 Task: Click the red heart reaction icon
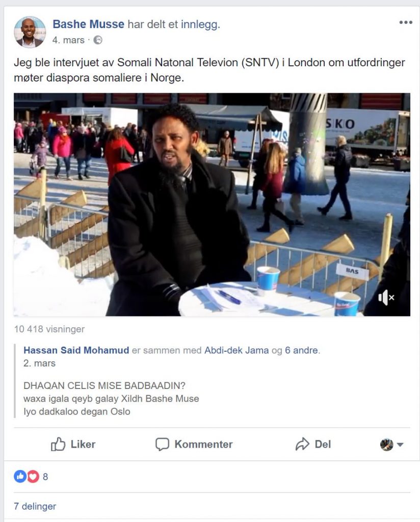[33, 477]
